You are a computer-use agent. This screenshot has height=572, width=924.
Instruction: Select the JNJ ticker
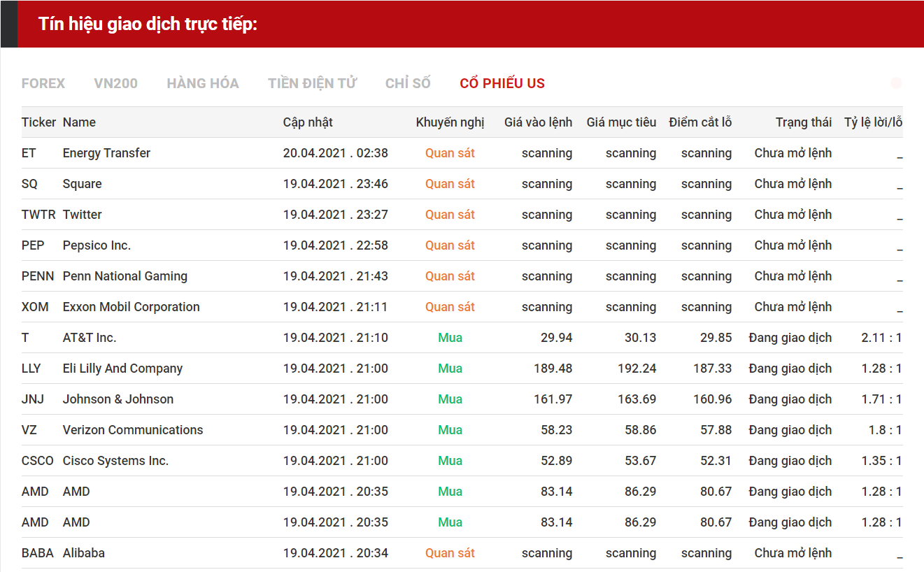[33, 399]
